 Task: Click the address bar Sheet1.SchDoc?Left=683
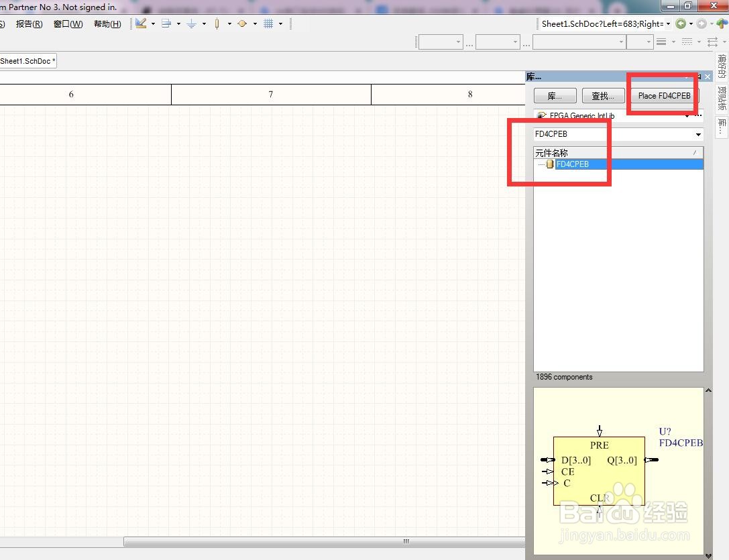[x=602, y=23]
